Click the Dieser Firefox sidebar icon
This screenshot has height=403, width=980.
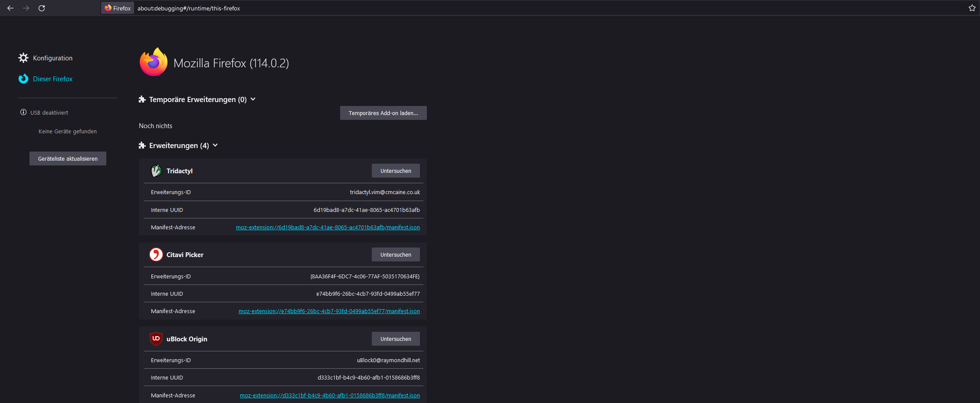[23, 79]
